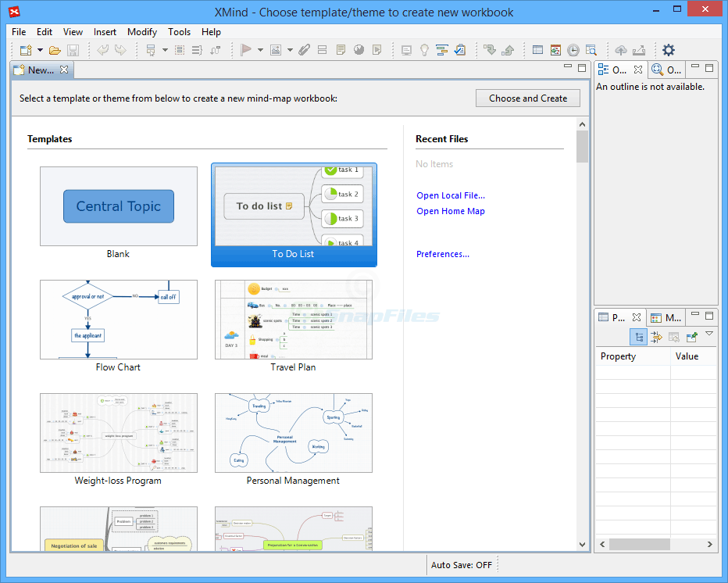Close the New... editor tab
The image size is (728, 583).
pos(64,70)
